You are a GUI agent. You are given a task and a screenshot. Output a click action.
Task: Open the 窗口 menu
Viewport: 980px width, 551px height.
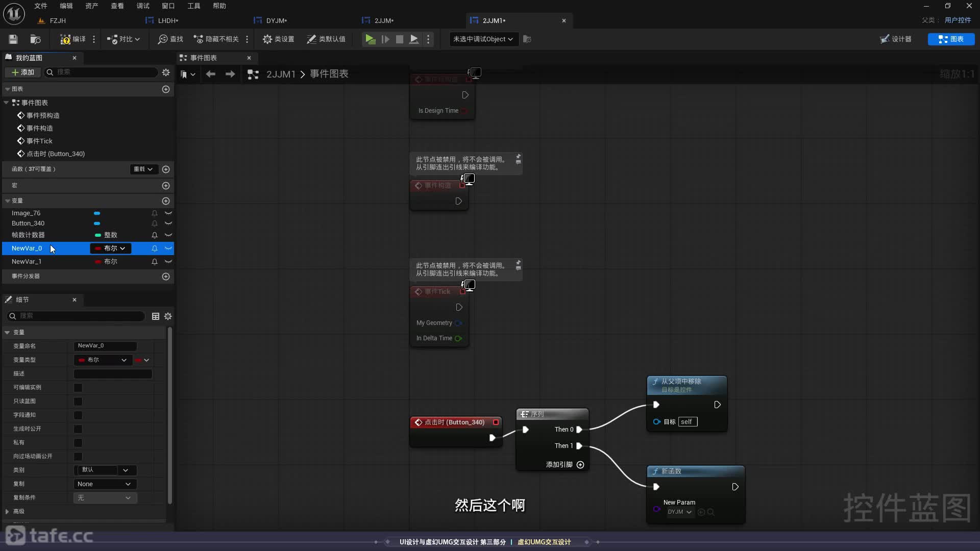pos(168,6)
